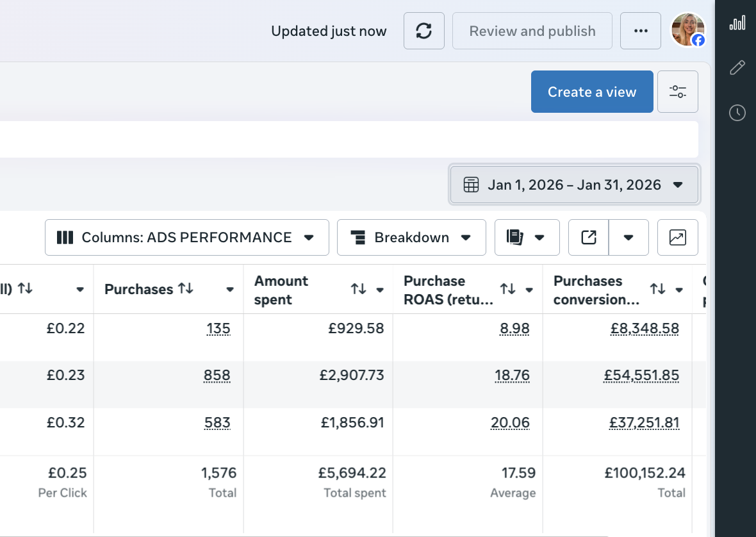Select the pencil edit icon in sidebar
The width and height of the screenshot is (756, 537).
(x=737, y=67)
